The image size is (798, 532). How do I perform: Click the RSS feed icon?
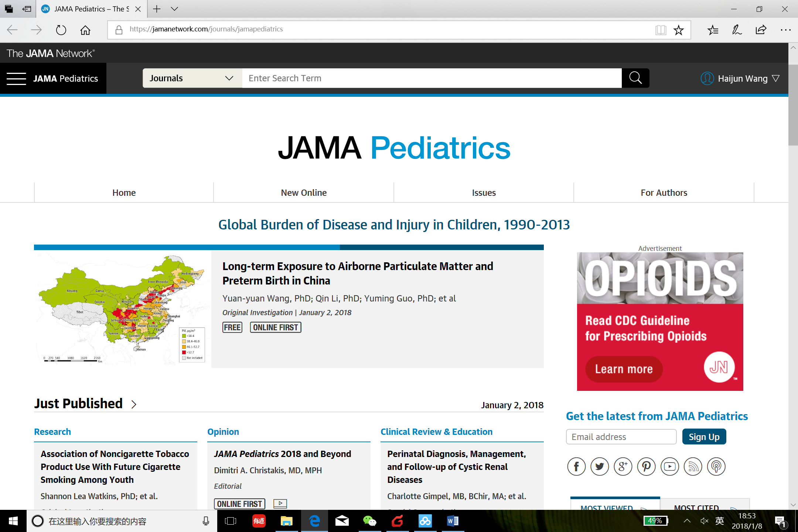tap(693, 467)
